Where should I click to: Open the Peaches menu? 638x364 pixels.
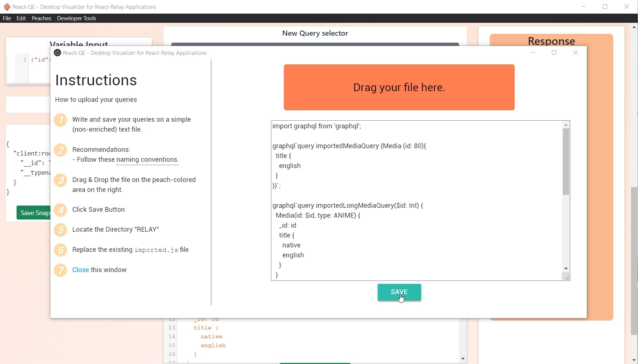[x=41, y=18]
